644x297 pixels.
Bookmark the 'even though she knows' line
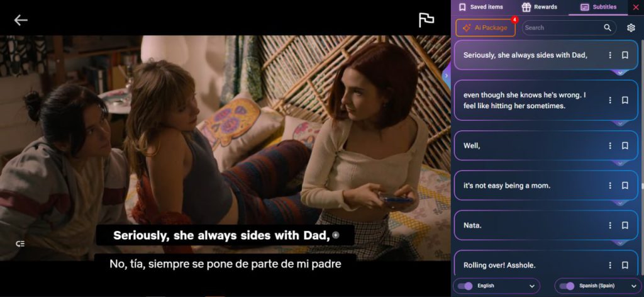[625, 100]
